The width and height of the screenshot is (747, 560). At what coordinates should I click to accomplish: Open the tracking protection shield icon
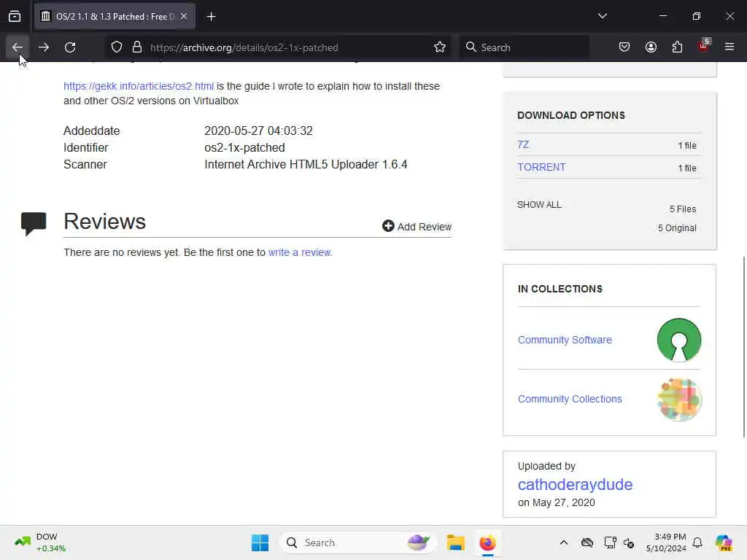point(117,47)
